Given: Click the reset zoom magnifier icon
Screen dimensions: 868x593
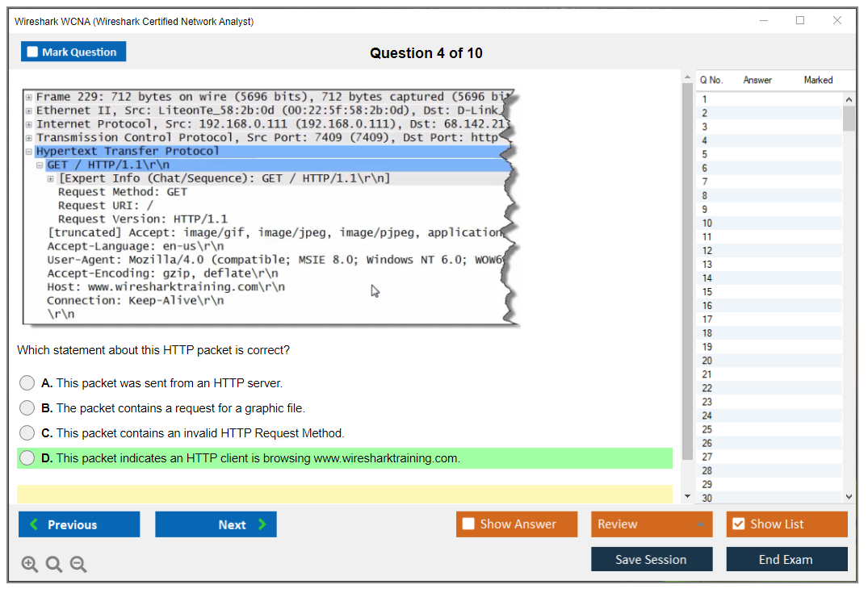Looking at the screenshot, I should coord(54,565).
